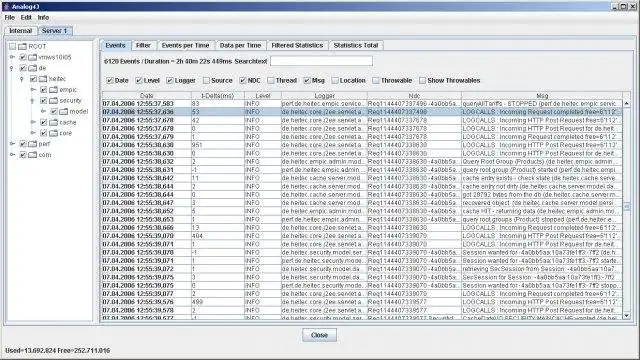This screenshot has width=640, height=360.
Task: Click the Searchtext input field
Action: (321, 61)
